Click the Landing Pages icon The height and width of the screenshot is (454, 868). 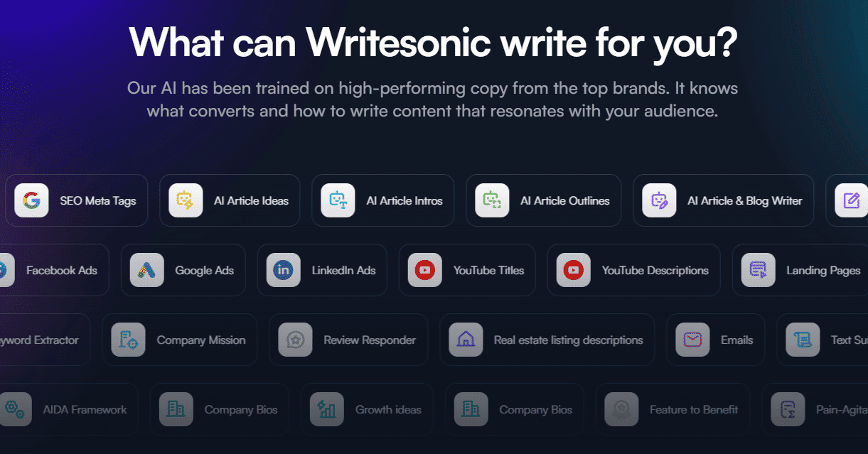point(758,270)
